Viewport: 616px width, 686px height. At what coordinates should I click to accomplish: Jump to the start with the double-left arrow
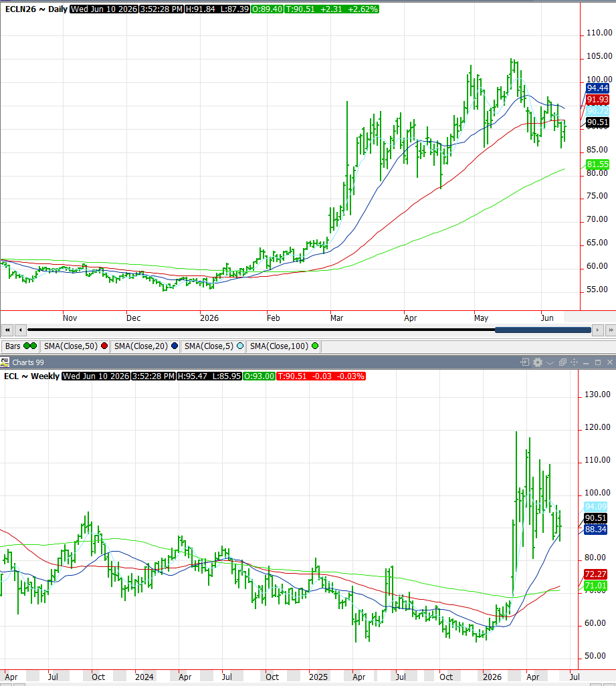click(x=7, y=330)
